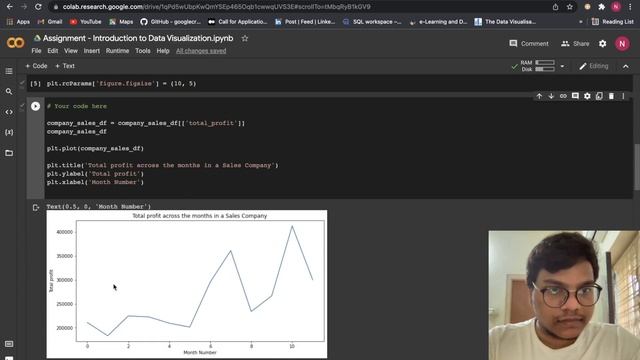Open the Help menu

[x=163, y=51]
